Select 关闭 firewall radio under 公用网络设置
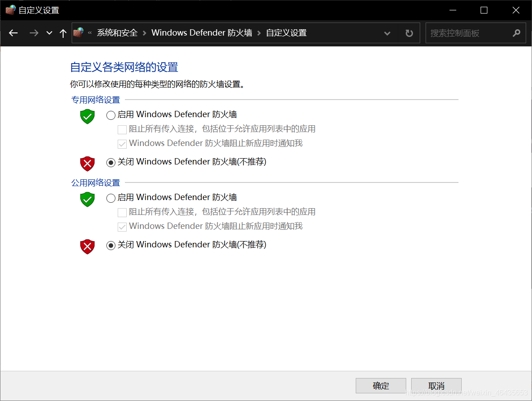The width and height of the screenshot is (532, 401). [x=110, y=246]
